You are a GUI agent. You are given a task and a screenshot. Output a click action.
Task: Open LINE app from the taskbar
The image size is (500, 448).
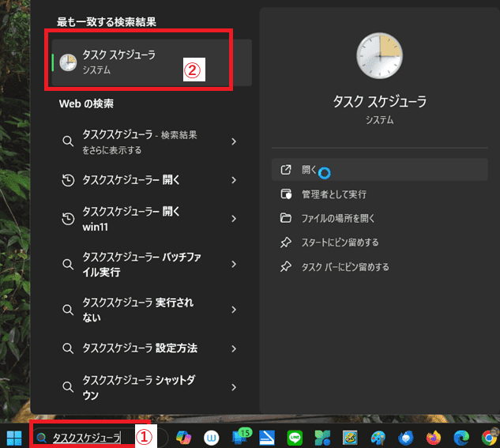pos(294,437)
